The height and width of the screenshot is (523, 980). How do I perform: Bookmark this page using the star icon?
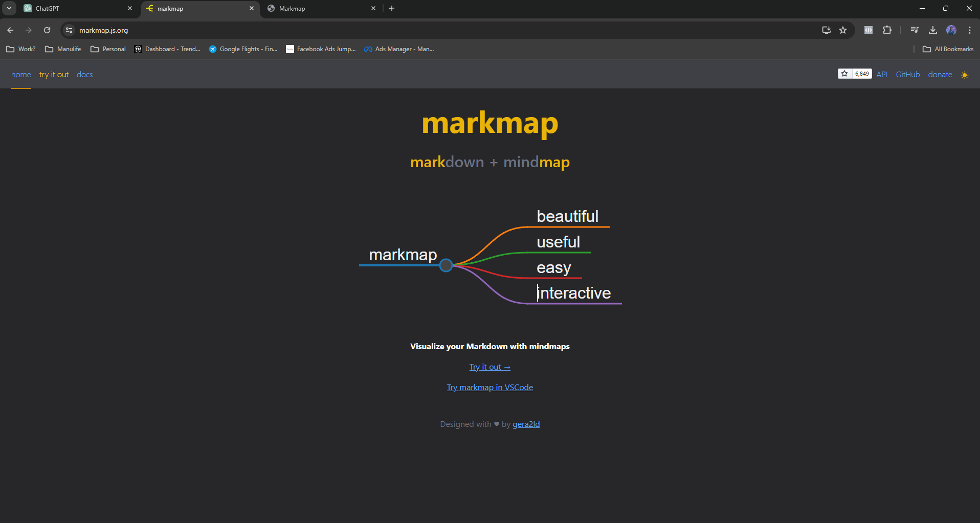tap(843, 30)
